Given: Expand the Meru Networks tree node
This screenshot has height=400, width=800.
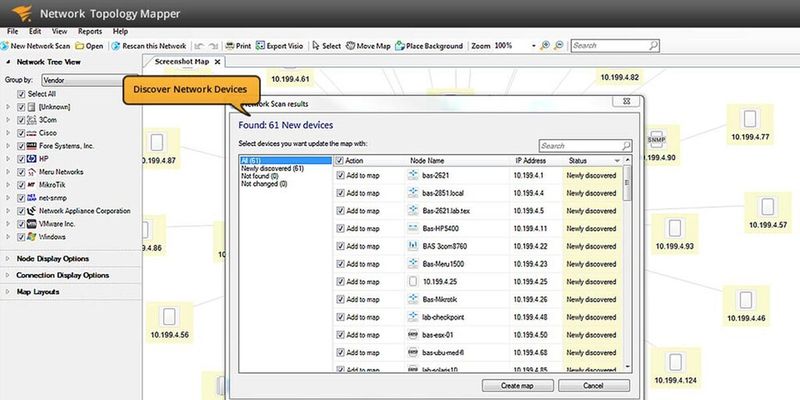Looking at the screenshot, I should point(8,172).
